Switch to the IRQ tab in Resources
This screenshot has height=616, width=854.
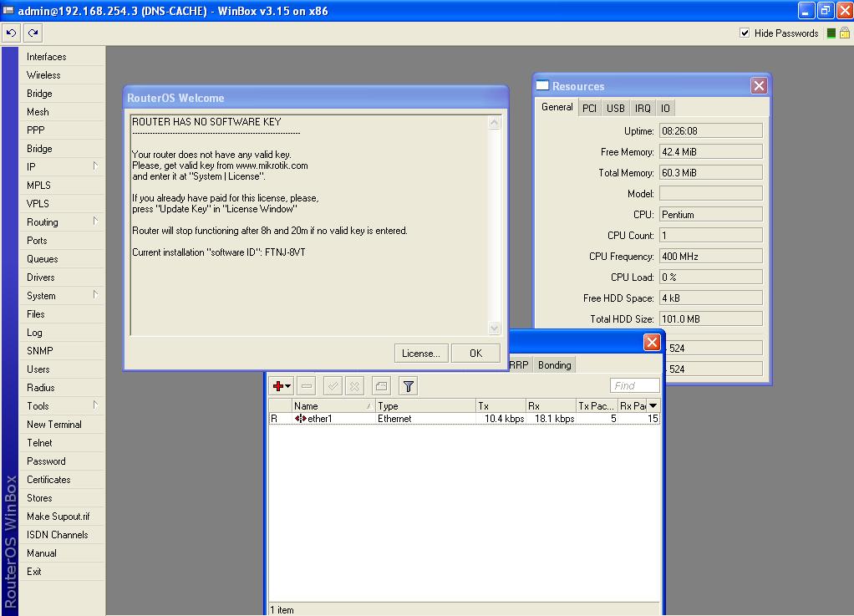tap(643, 108)
